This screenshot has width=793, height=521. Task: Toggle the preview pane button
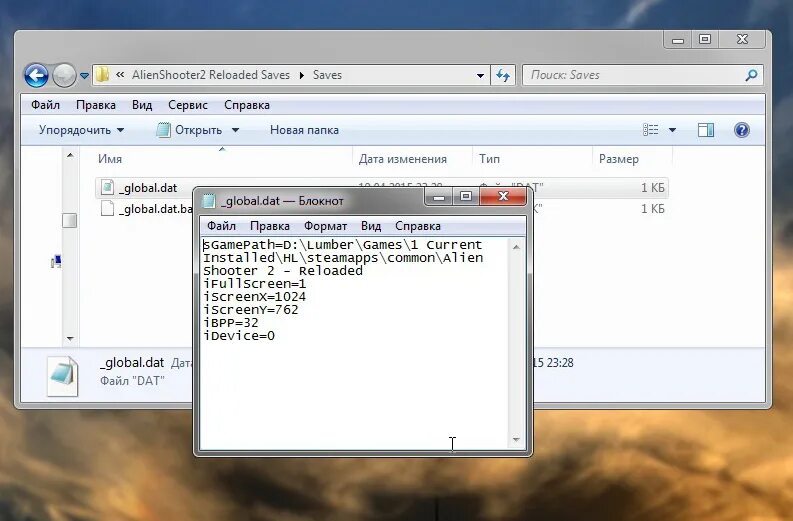706,130
